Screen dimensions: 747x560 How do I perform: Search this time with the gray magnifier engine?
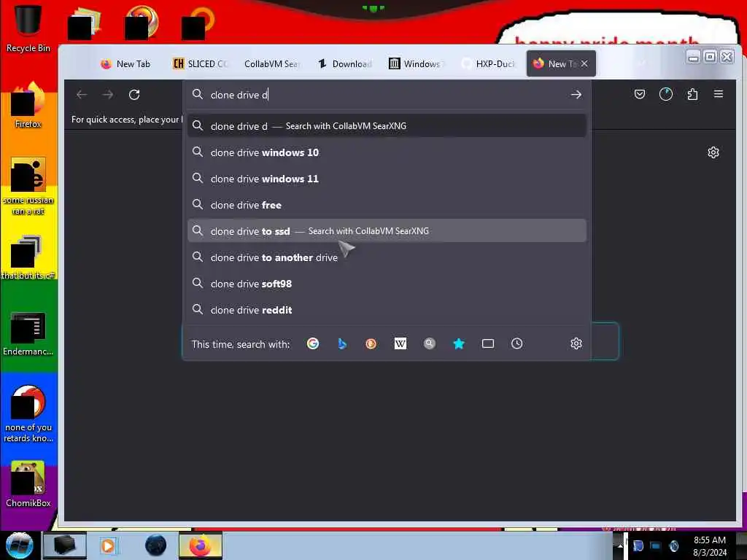[x=429, y=343]
